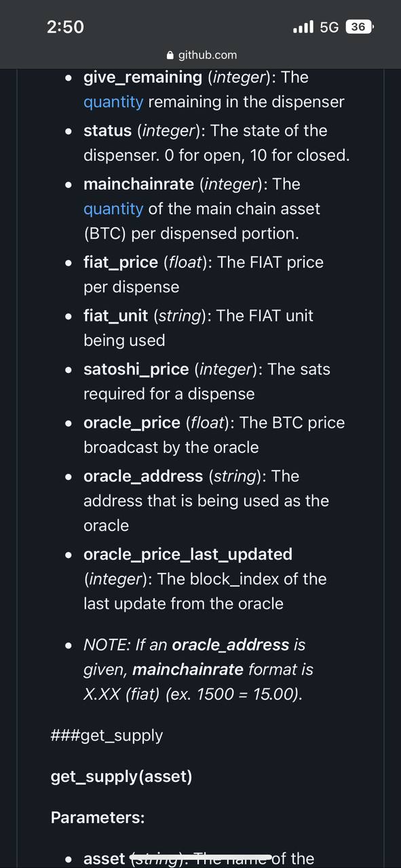This screenshot has height=868, width=401.
Task: Tap the padlock icon beside github.com
Action: (170, 55)
